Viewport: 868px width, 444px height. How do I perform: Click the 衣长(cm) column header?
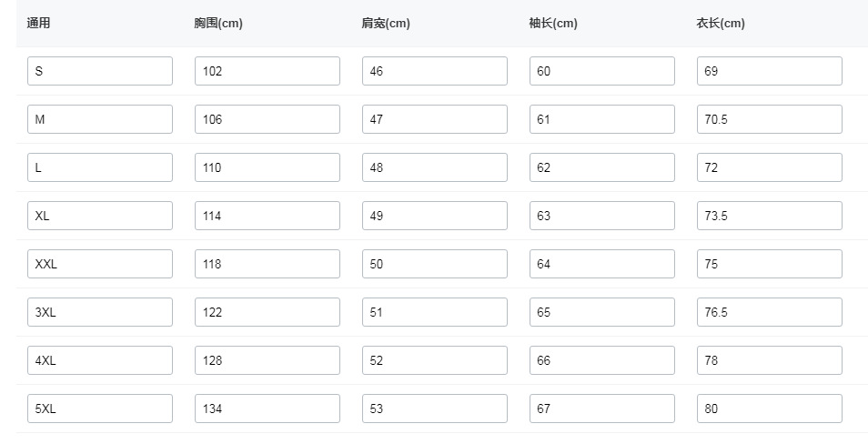(x=721, y=24)
